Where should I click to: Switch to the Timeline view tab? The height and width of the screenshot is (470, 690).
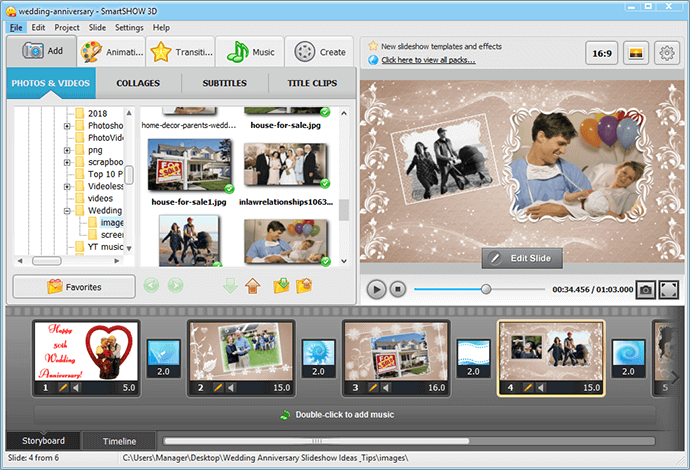pyautogui.click(x=119, y=441)
